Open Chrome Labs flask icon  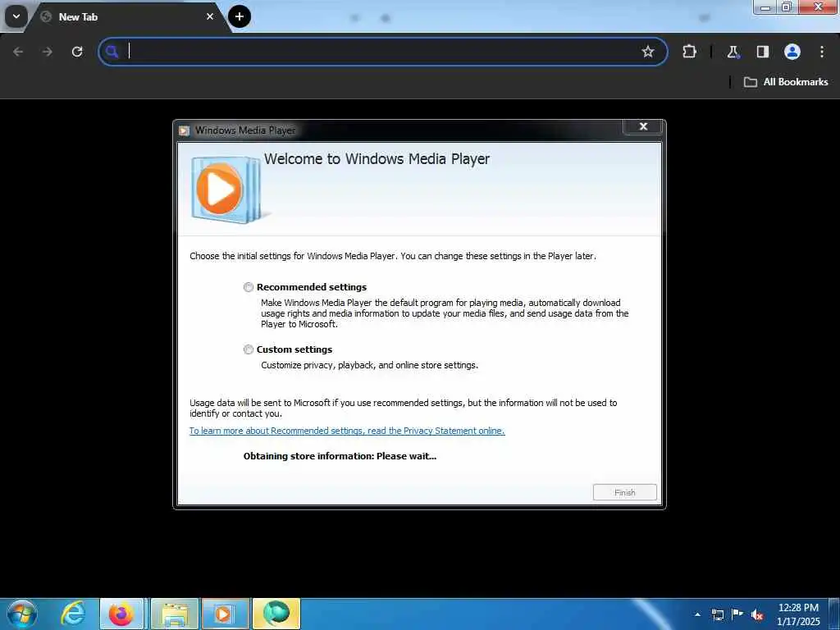733,52
